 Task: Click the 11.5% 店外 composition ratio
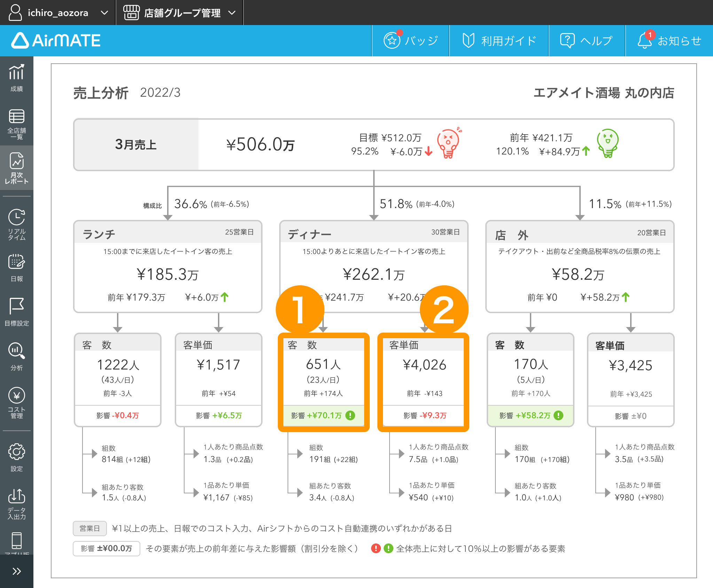tap(605, 204)
